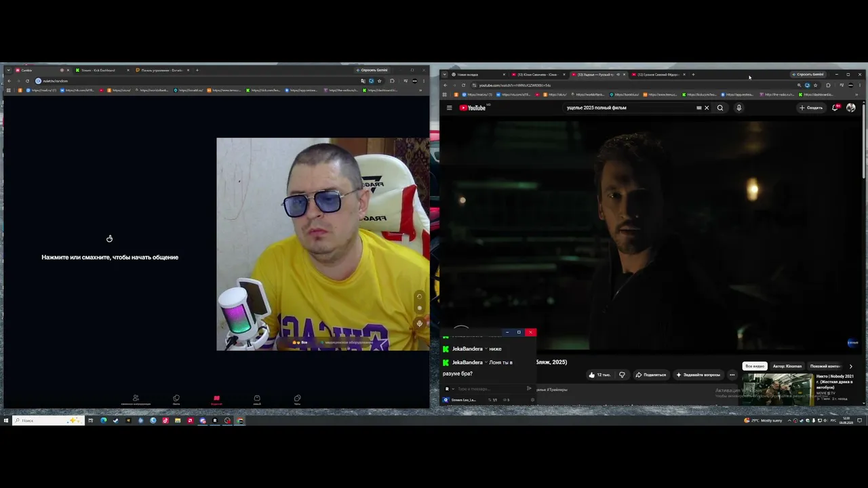Open Task View on the taskbar
The image size is (868, 488).
[x=90, y=420]
